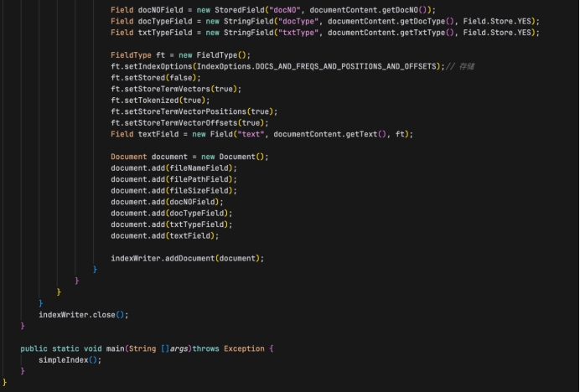Click the "docNO" string literal
Image resolution: width=580 pixels, height=392 pixels.
point(282,9)
